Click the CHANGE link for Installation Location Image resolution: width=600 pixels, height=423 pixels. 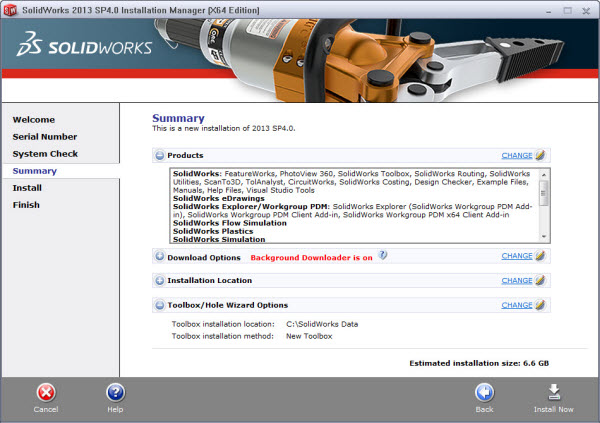(x=516, y=281)
